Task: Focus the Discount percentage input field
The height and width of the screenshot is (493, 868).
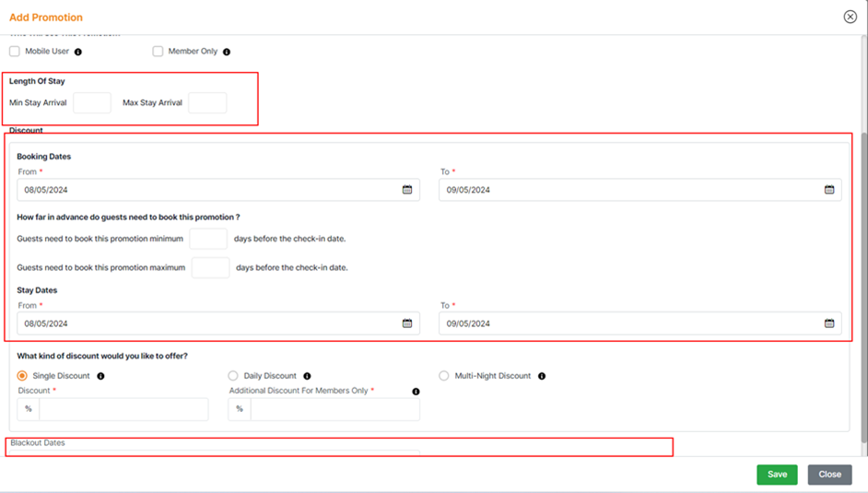Action: 123,409
